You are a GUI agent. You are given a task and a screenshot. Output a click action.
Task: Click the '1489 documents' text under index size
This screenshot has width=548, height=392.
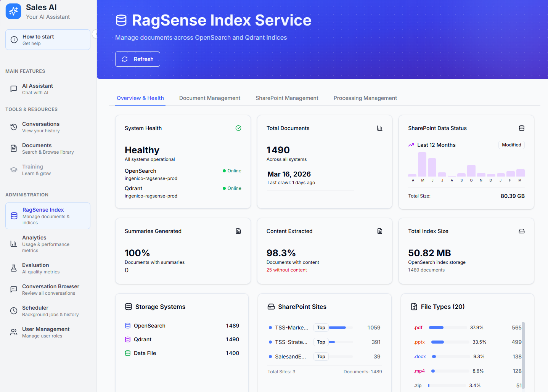coord(426,270)
